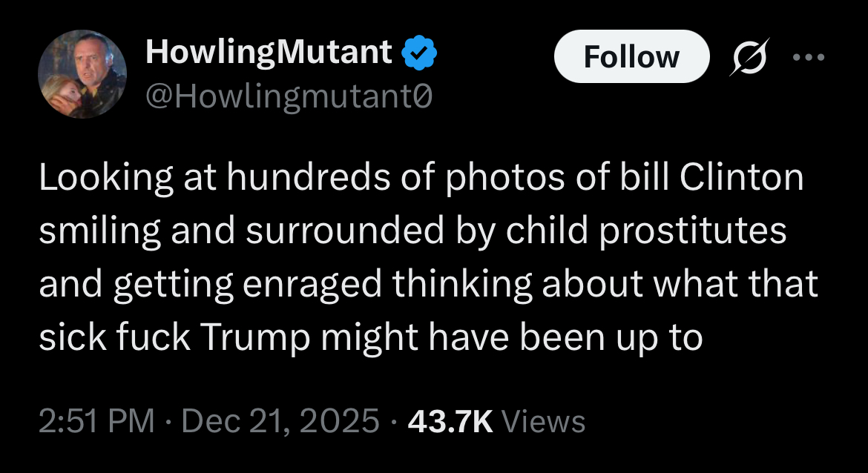Click the dot separator after the date

click(x=392, y=421)
